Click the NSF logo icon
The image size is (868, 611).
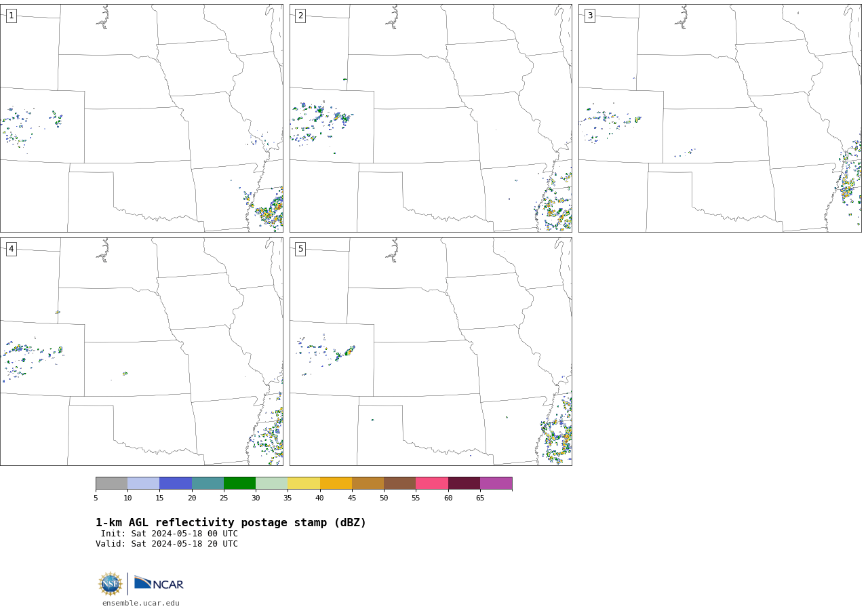click(x=111, y=584)
